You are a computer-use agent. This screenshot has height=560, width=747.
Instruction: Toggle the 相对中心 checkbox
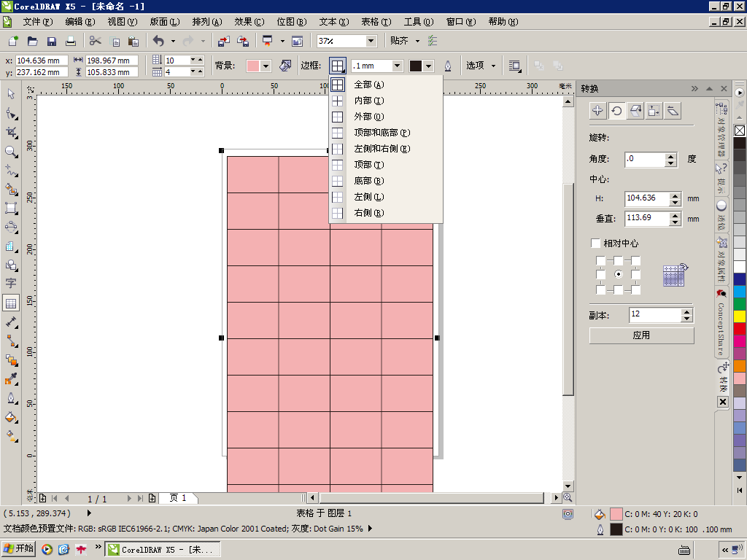[595, 244]
